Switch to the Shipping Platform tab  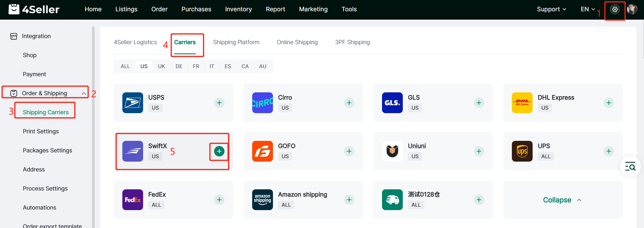[x=236, y=42]
